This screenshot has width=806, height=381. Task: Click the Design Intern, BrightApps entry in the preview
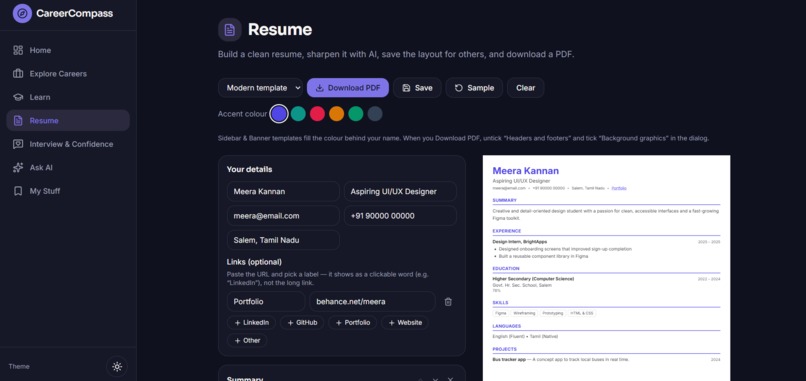[520, 241]
